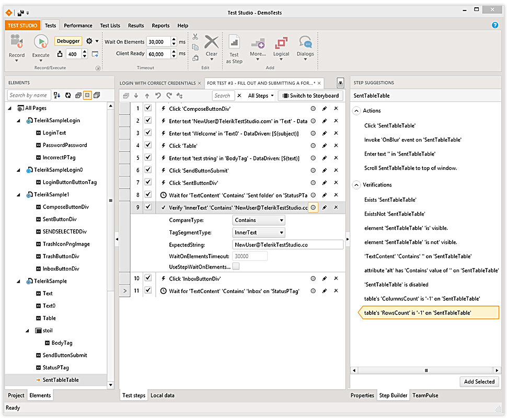Image resolution: width=507 pixels, height=420 pixels.
Task: Disable step 3 Enter text 'Welcome'
Action: coord(148,133)
